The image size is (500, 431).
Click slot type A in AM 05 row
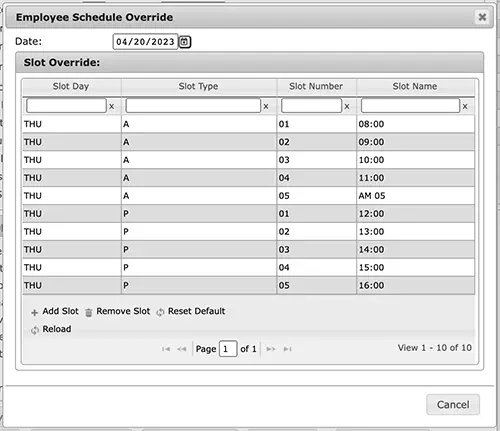(x=199, y=196)
